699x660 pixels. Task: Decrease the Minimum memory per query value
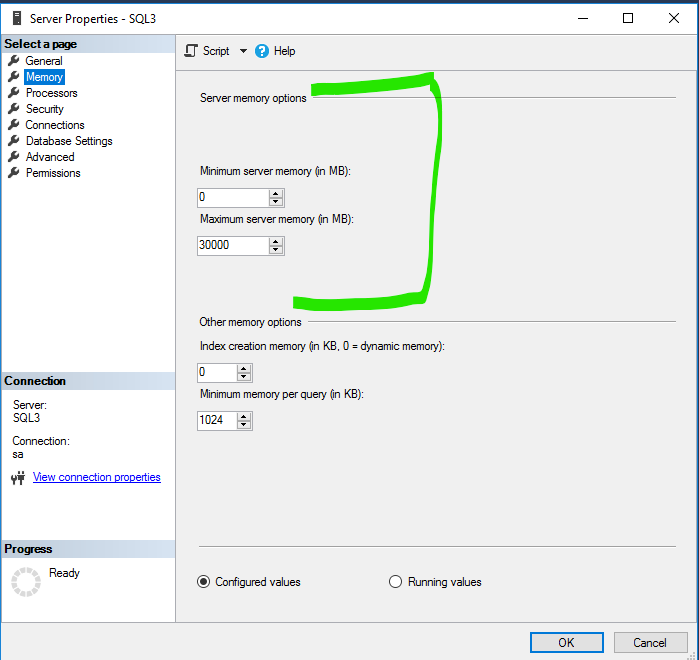click(x=244, y=426)
